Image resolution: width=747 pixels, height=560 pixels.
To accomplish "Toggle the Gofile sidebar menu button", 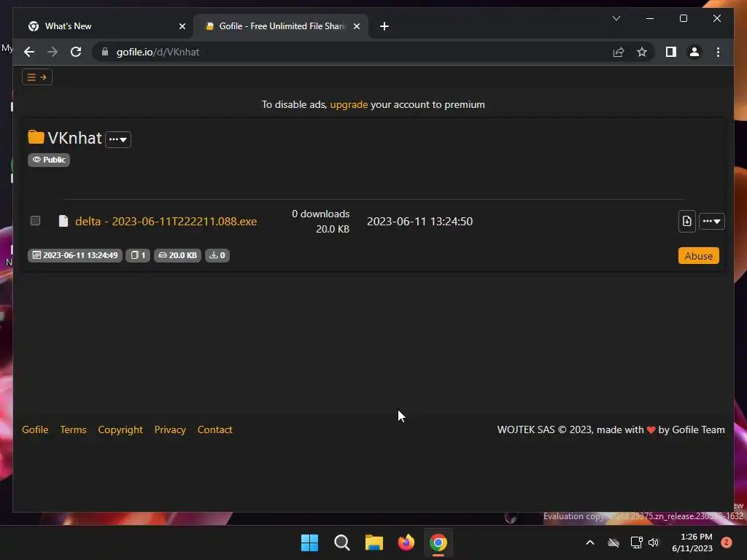I will (x=36, y=77).
